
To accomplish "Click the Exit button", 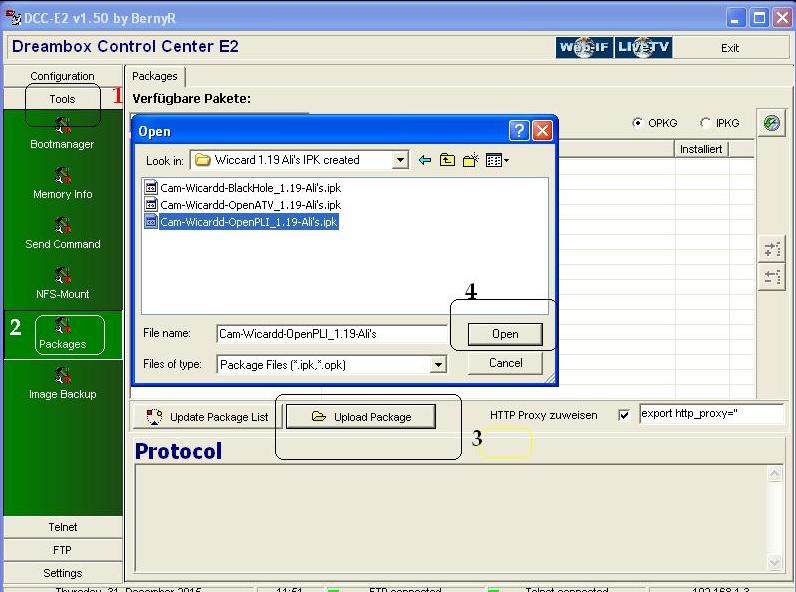I will [x=730, y=48].
